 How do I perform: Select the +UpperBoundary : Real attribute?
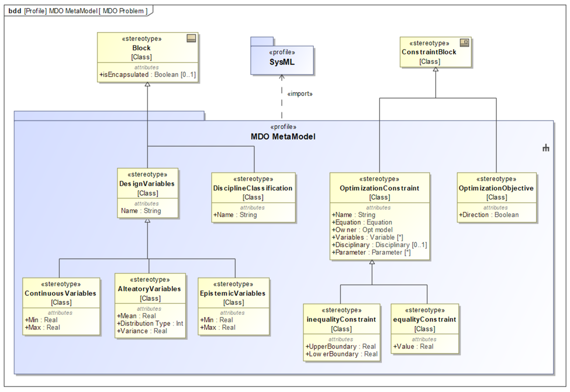[340, 346]
